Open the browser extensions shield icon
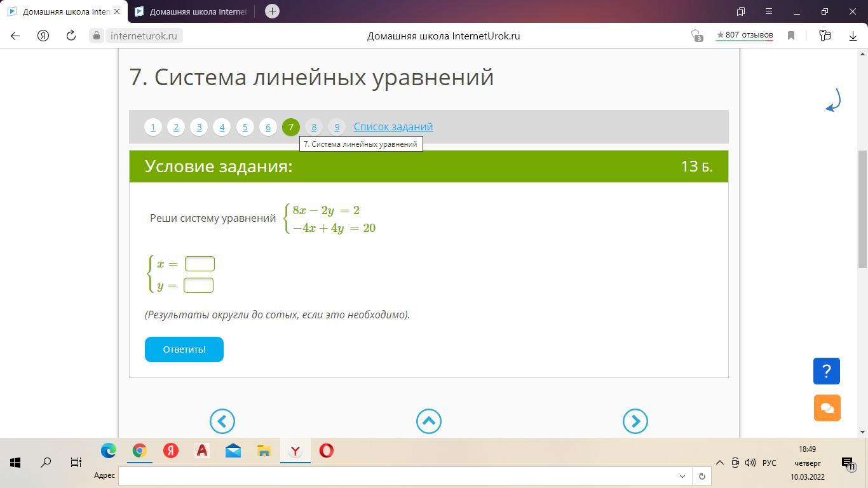The width and height of the screenshot is (868, 488). pos(696,36)
